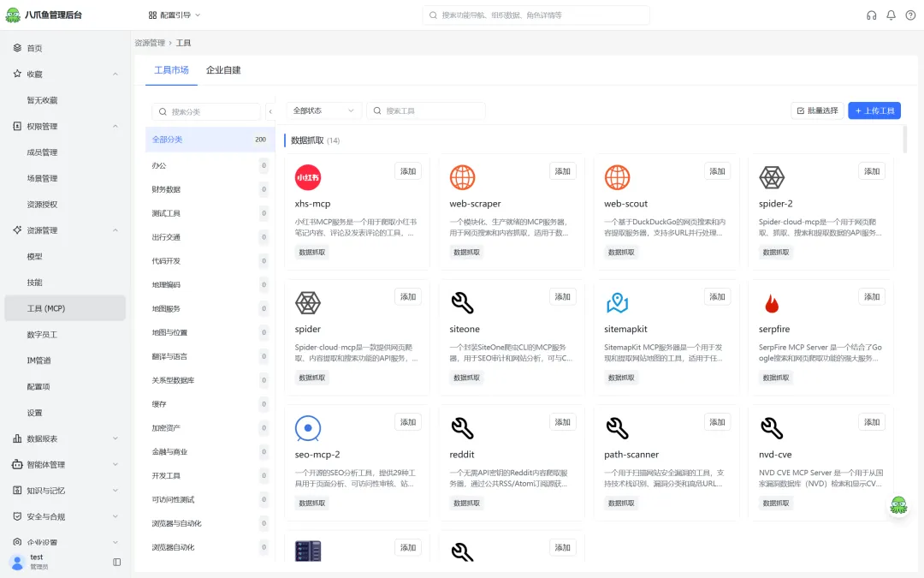Expand the 数据报表 sidebar section

pos(115,438)
